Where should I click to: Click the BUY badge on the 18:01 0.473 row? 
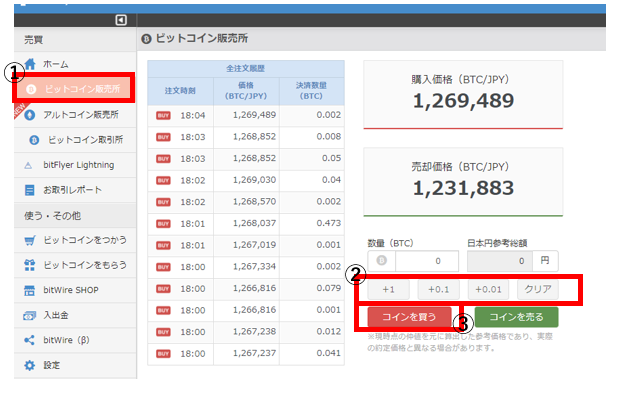(x=163, y=224)
